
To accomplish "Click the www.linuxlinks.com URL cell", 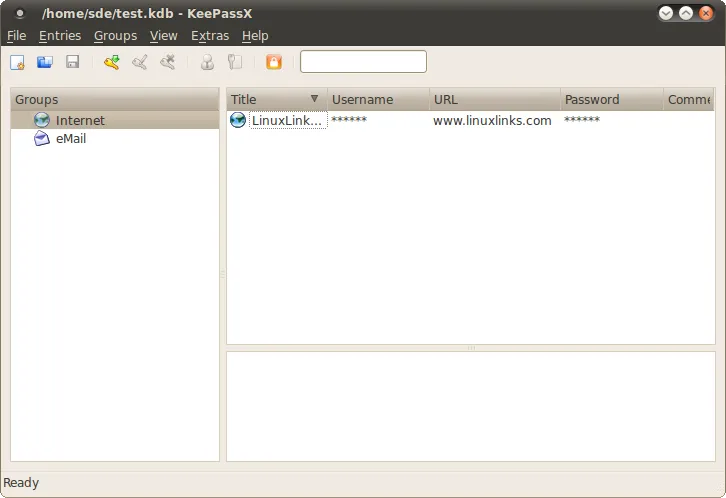I will click(492, 120).
